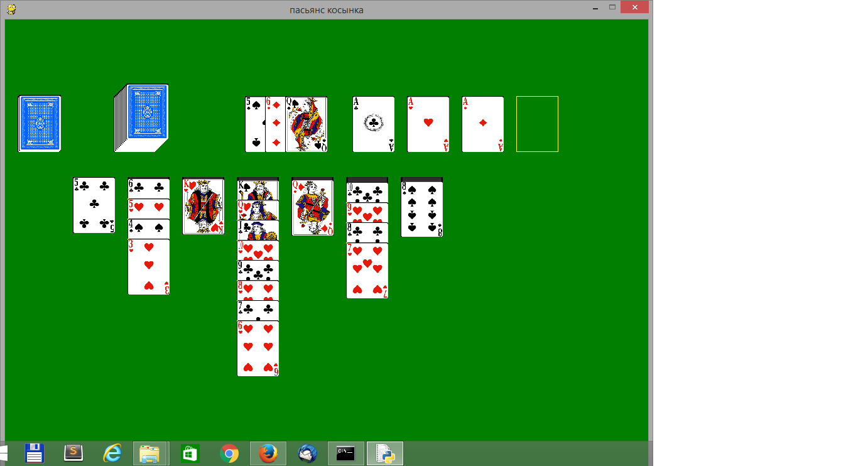This screenshot has height=466, width=868.
Task: Click the empty yellow-outlined foundation slot
Action: tap(537, 124)
